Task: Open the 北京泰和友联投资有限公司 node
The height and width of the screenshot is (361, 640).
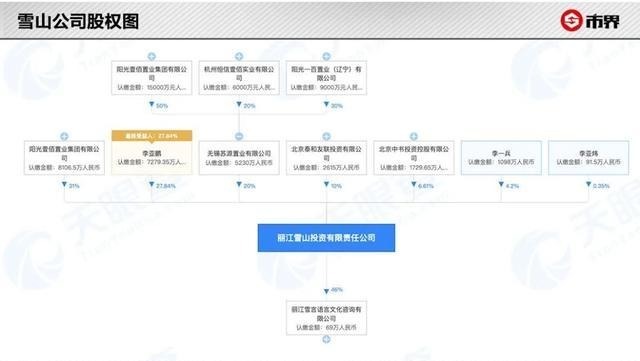Action: pyautogui.click(x=326, y=158)
